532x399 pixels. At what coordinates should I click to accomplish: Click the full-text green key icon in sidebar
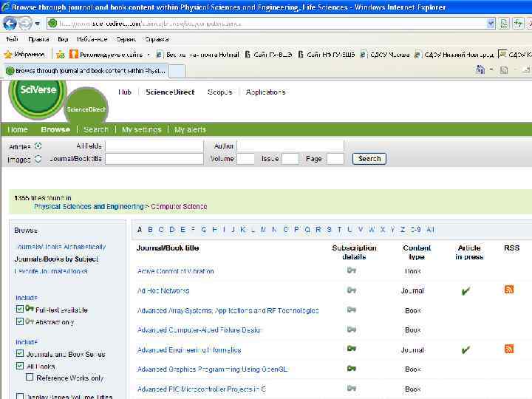tap(30, 308)
